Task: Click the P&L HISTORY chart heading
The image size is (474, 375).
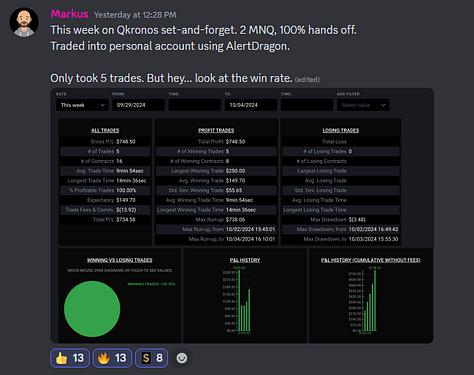Action: click(x=245, y=260)
